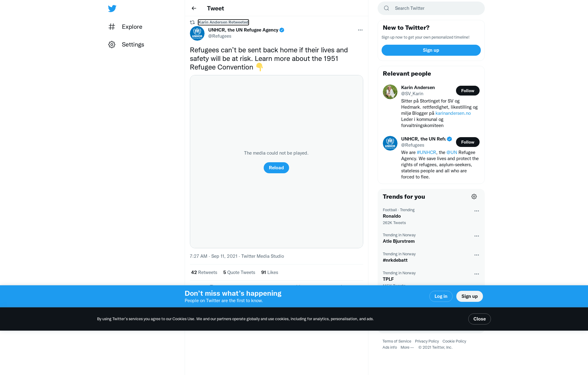The height and width of the screenshot is (375, 588).
Task: View the 5 Quote Tweets
Action: tap(239, 272)
